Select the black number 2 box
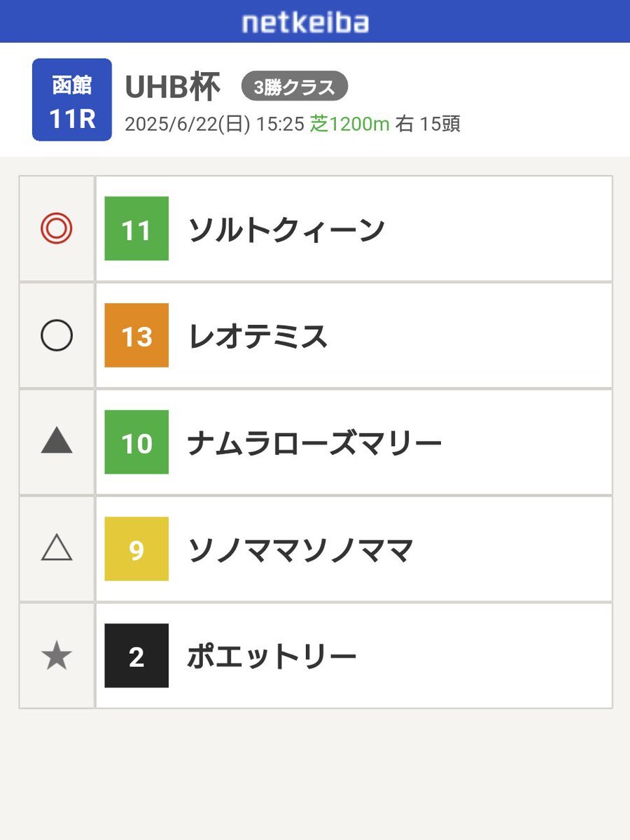The image size is (630, 840). click(136, 656)
